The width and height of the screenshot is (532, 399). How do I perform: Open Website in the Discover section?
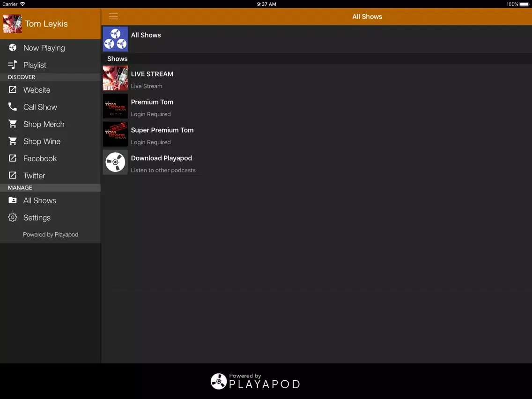(x=50, y=90)
